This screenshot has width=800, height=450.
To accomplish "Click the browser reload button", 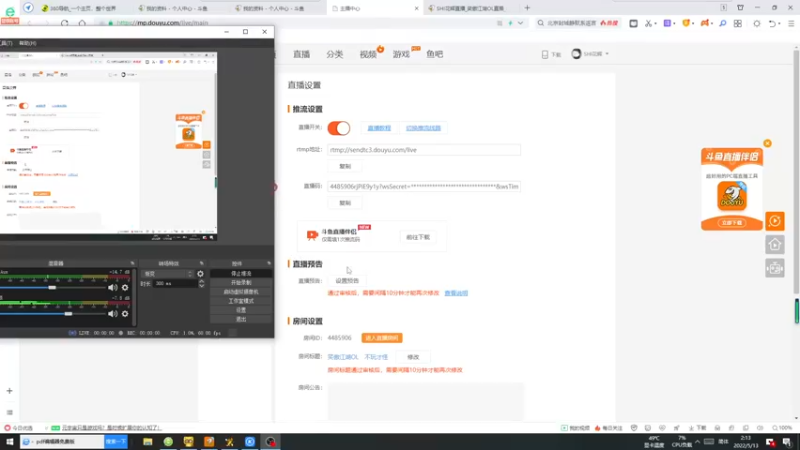I will pos(64,23).
